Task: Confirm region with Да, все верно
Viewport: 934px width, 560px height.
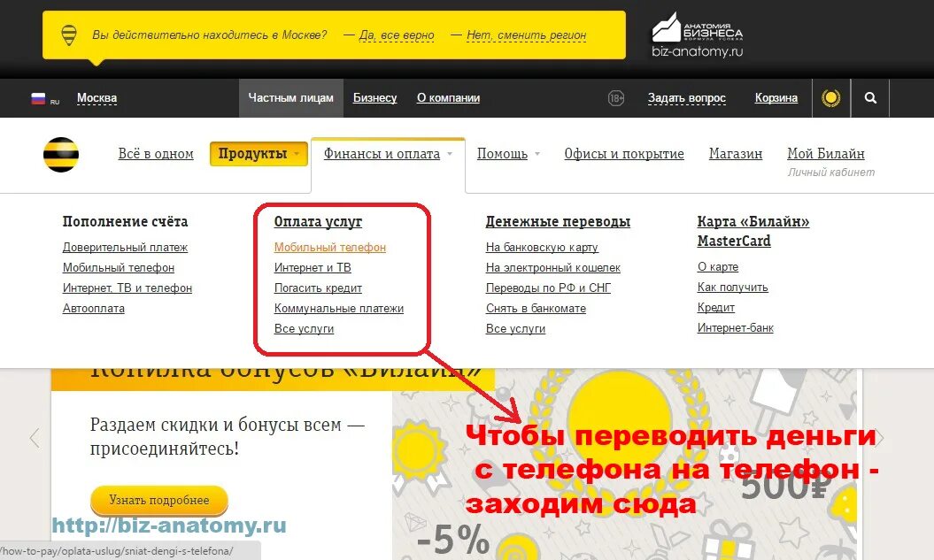Action: coord(396,35)
